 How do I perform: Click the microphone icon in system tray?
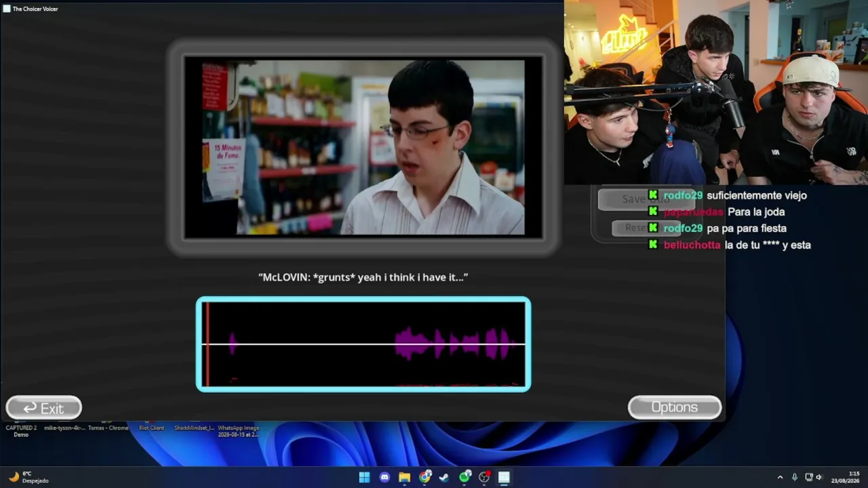point(795,477)
